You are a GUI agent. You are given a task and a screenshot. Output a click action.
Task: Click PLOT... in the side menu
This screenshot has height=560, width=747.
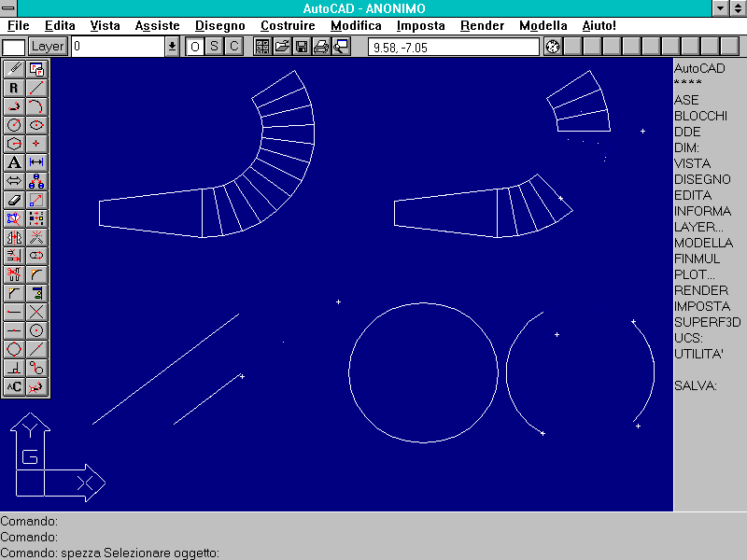(x=694, y=274)
